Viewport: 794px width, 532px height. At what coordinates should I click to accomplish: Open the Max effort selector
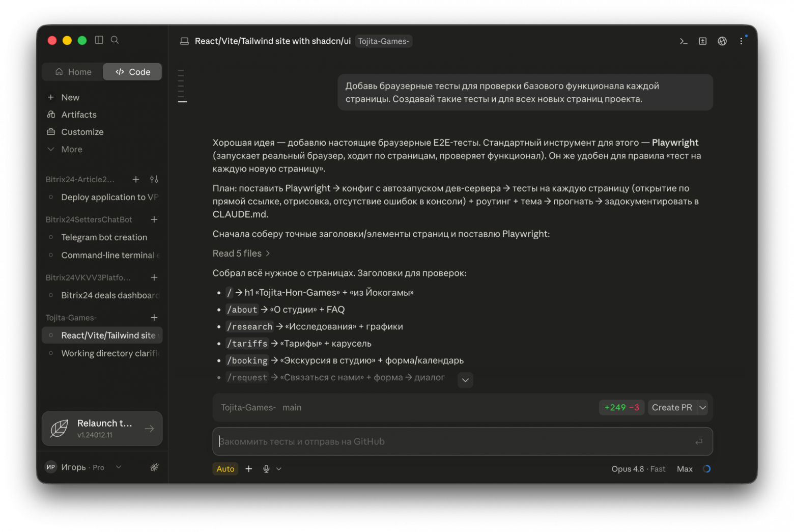[685, 469]
